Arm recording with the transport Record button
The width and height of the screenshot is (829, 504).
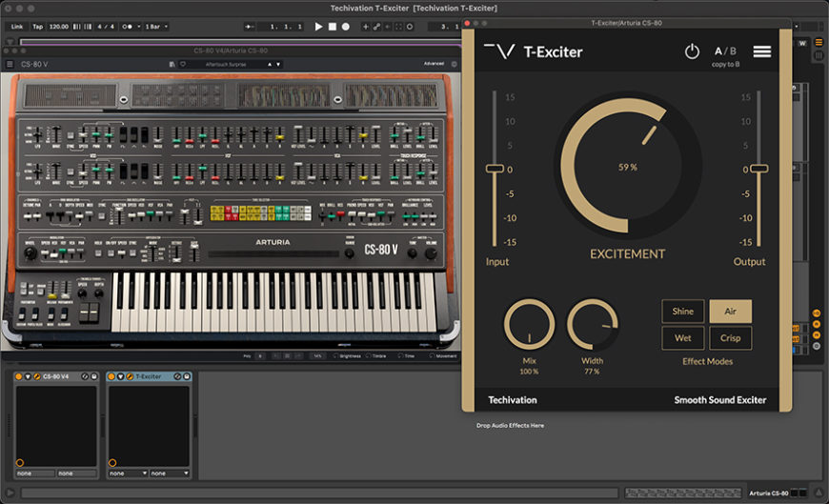[345, 27]
